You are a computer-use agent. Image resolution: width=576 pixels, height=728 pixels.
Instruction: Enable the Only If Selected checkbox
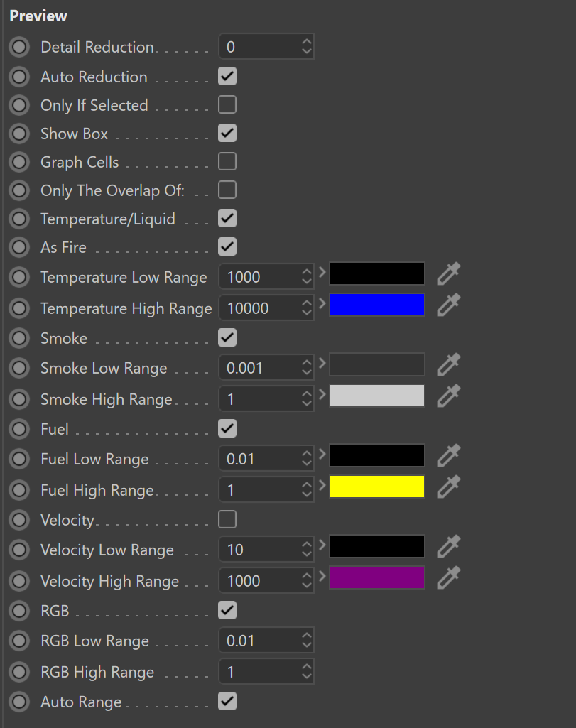[227, 105]
